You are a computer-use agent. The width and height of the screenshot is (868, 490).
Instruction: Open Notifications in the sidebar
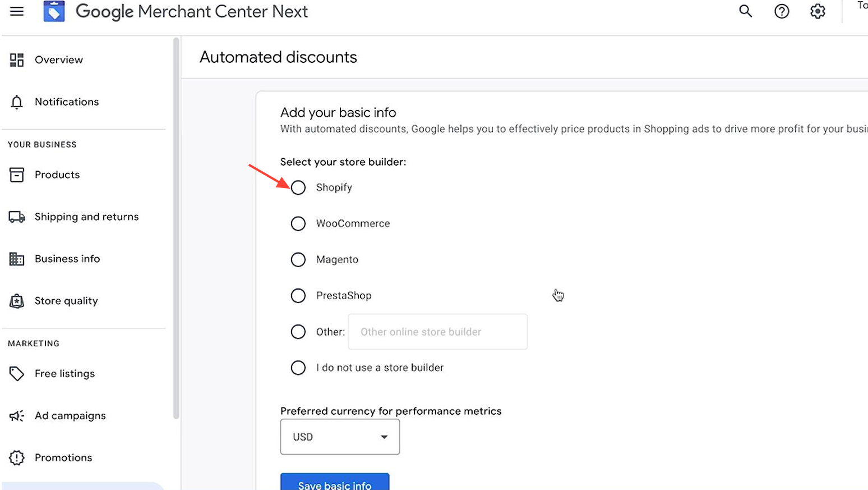click(67, 102)
